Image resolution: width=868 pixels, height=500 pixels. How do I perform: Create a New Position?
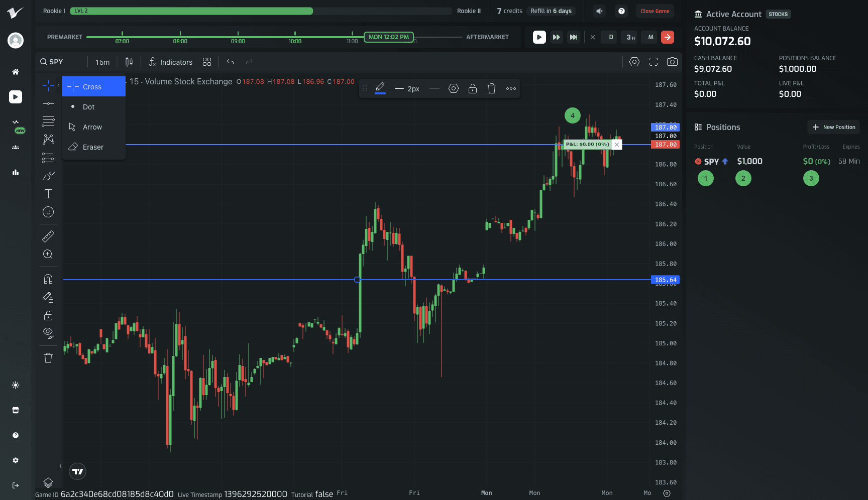coord(833,127)
